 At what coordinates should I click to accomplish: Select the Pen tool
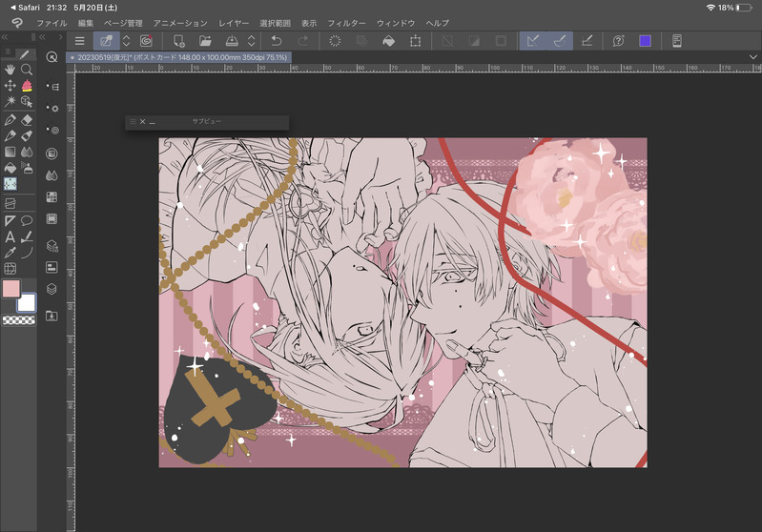[x=10, y=119]
